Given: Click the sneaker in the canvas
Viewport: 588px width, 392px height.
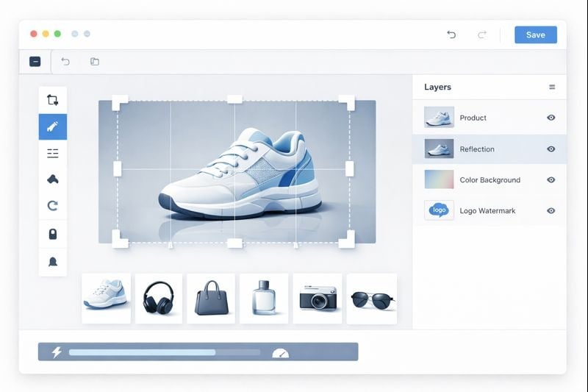Looking at the screenshot, I should 241,175.
